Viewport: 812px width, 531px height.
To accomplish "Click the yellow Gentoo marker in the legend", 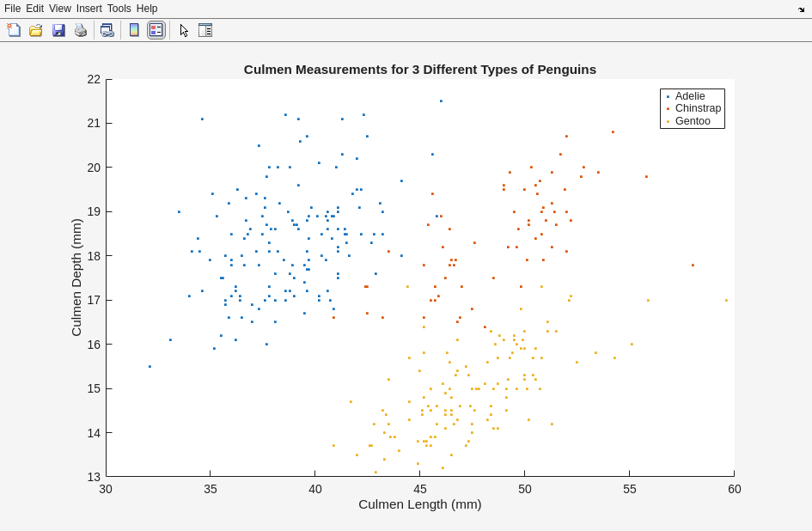I will point(668,121).
